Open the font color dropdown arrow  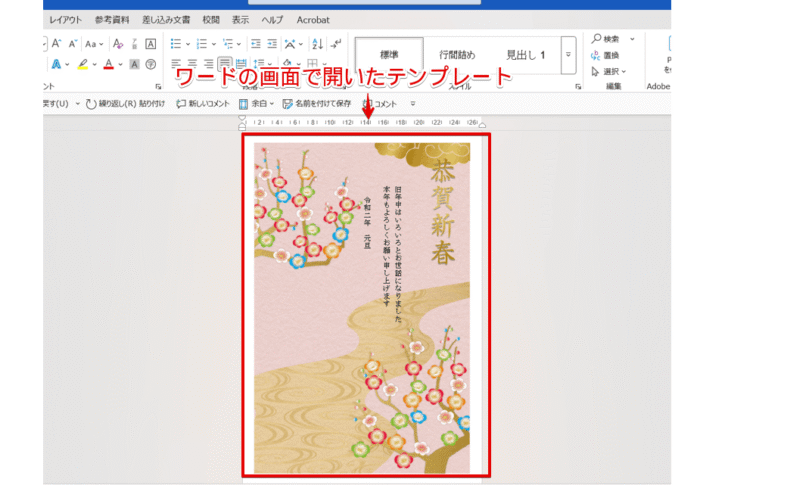(x=121, y=65)
